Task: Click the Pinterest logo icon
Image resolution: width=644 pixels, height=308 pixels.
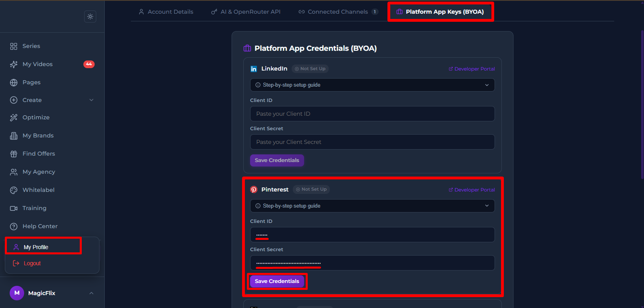Action: tap(254, 189)
